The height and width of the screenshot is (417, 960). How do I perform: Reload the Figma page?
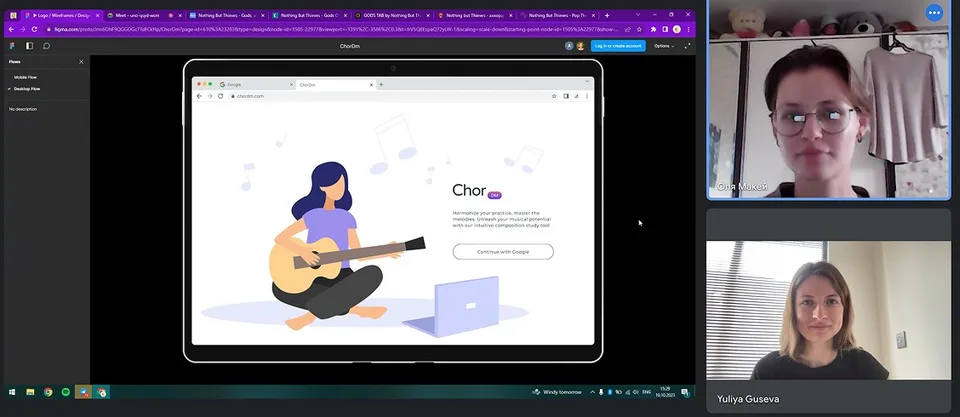tap(35, 29)
